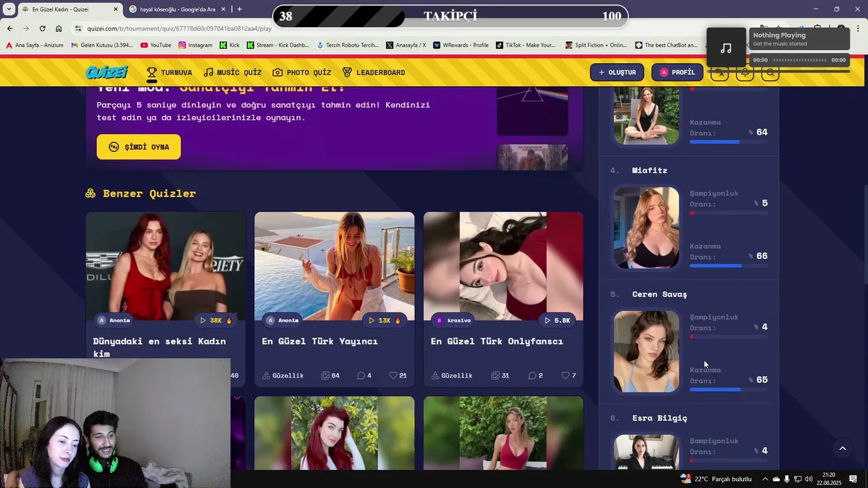Click the browser home button
This screenshot has width=868, height=488.
point(58,28)
